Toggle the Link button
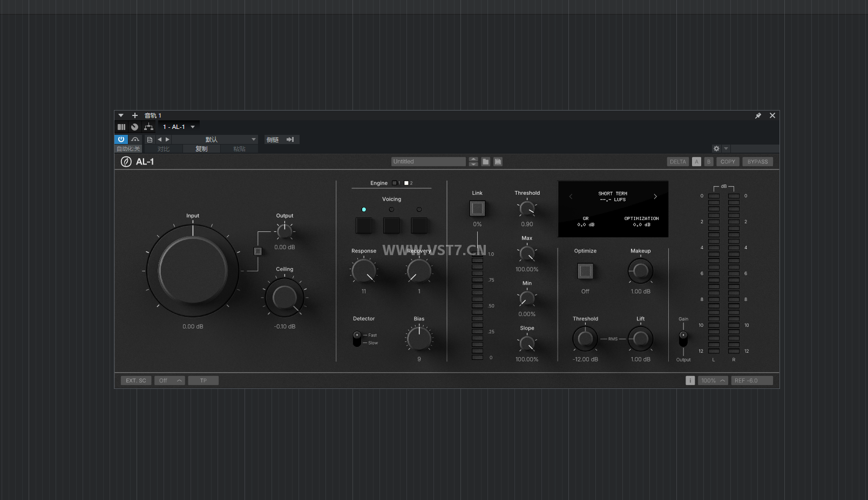The image size is (868, 500). click(477, 208)
